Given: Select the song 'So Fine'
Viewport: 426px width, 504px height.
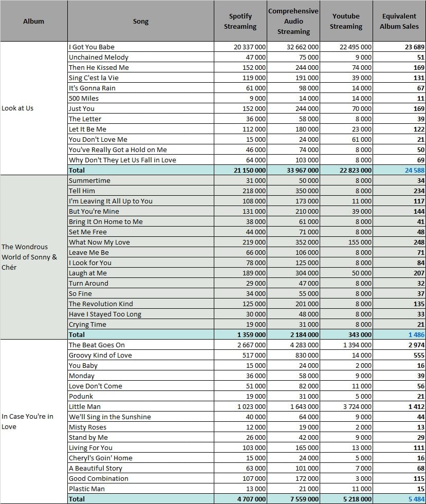Looking at the screenshot, I should tap(80, 294).
